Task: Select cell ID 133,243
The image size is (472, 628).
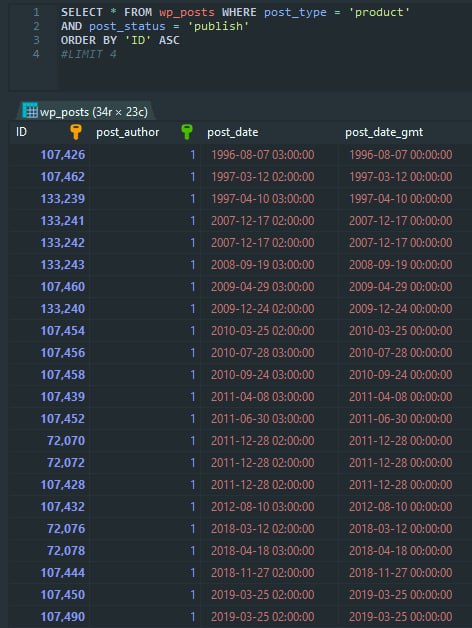Action: click(63, 265)
